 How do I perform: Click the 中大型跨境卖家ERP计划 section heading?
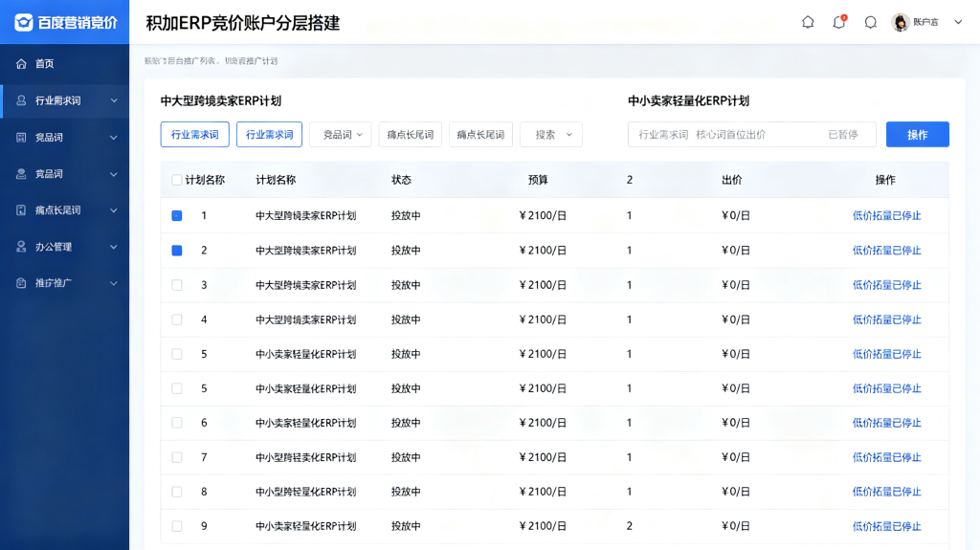coord(221,100)
